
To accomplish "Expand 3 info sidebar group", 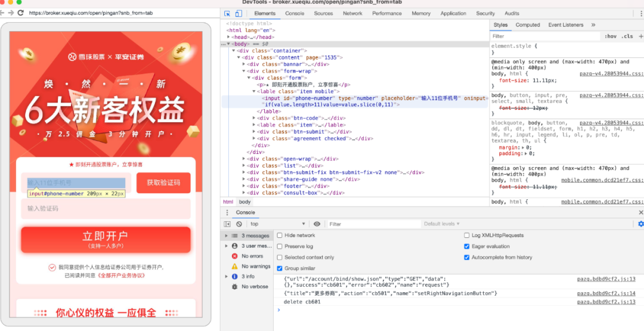I will [226, 276].
